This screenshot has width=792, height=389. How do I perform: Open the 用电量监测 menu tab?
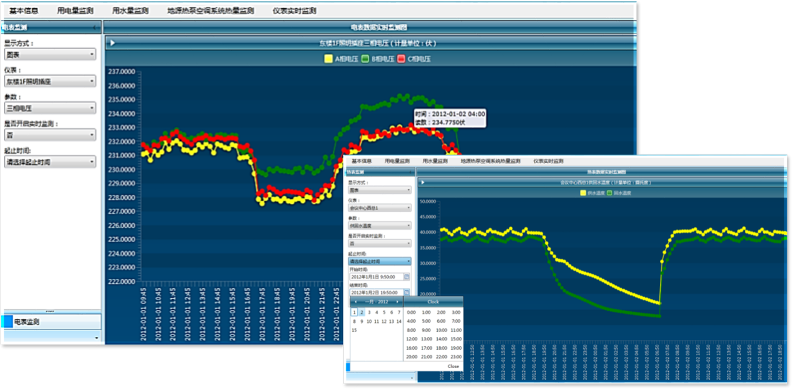[x=71, y=11]
